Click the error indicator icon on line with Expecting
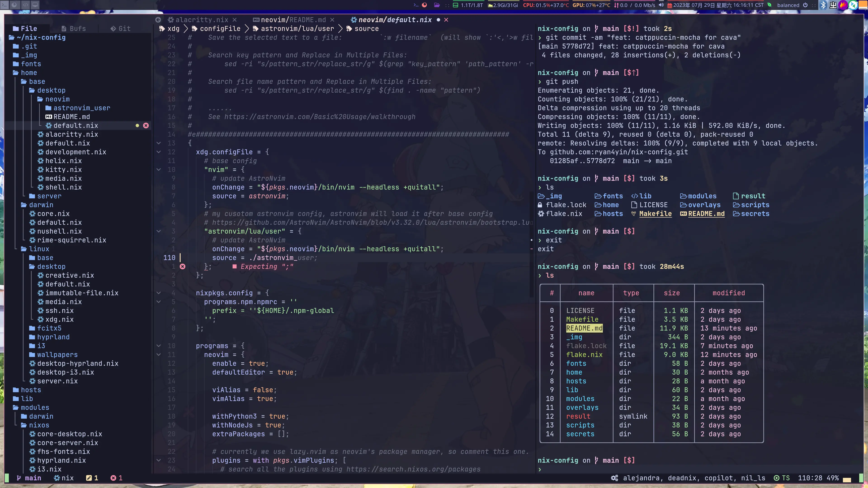868x488 pixels. pyautogui.click(x=182, y=266)
